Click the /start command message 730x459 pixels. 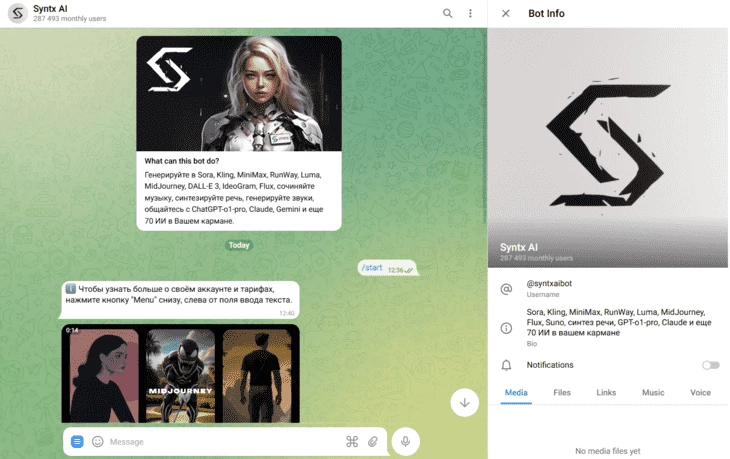pyautogui.click(x=387, y=268)
